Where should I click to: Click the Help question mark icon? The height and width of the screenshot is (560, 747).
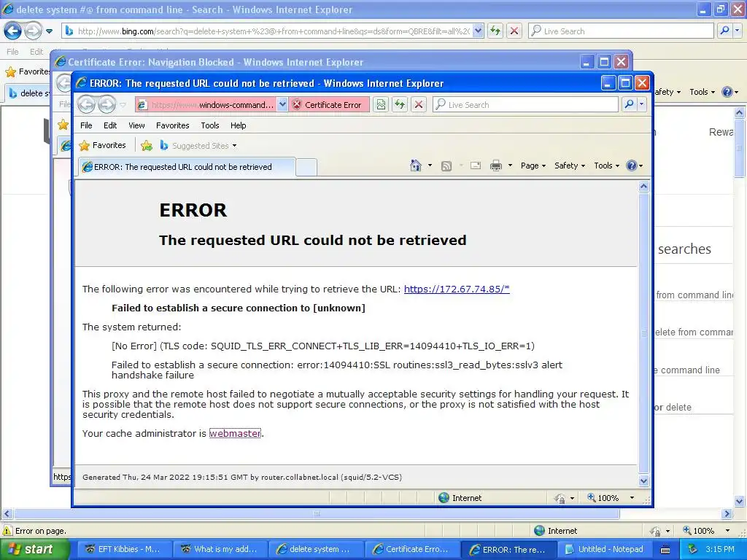(x=632, y=166)
